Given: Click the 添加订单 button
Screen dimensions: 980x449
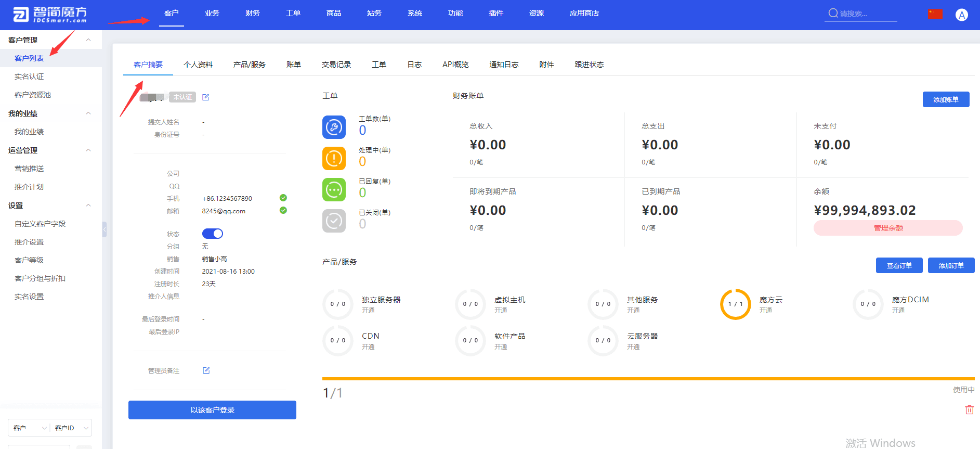Looking at the screenshot, I should point(951,265).
